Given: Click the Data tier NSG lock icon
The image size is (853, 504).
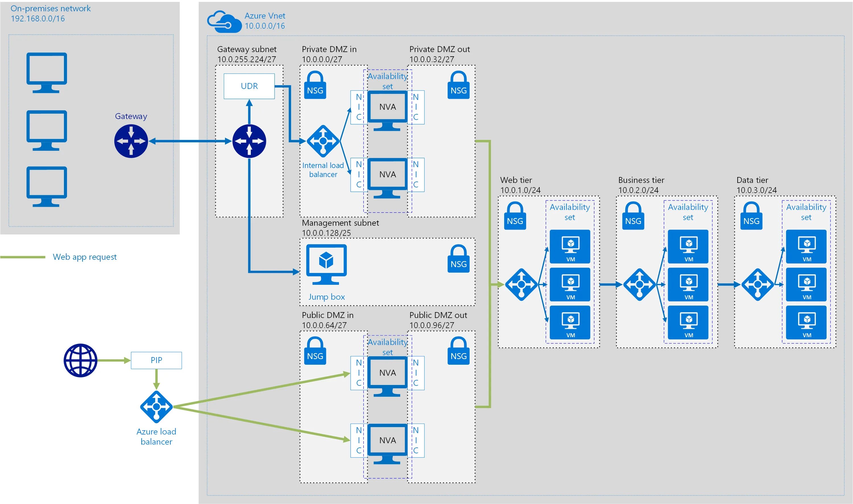Looking at the screenshot, I should pyautogui.click(x=751, y=216).
